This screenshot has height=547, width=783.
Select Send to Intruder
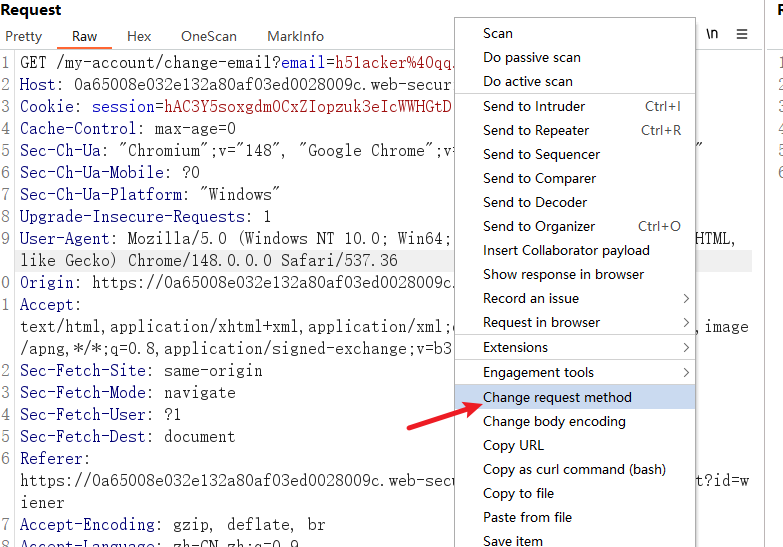(x=575, y=106)
